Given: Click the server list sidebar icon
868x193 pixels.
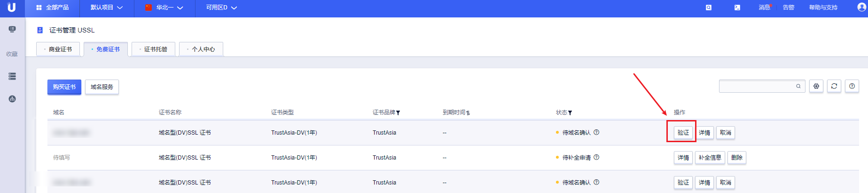Looking at the screenshot, I should [x=12, y=76].
